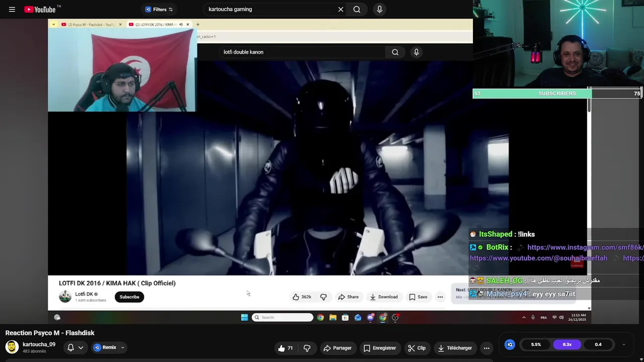644x362 pixels.
Task: Click the search box containing 'kartoucha gaming'
Action: 269,9
